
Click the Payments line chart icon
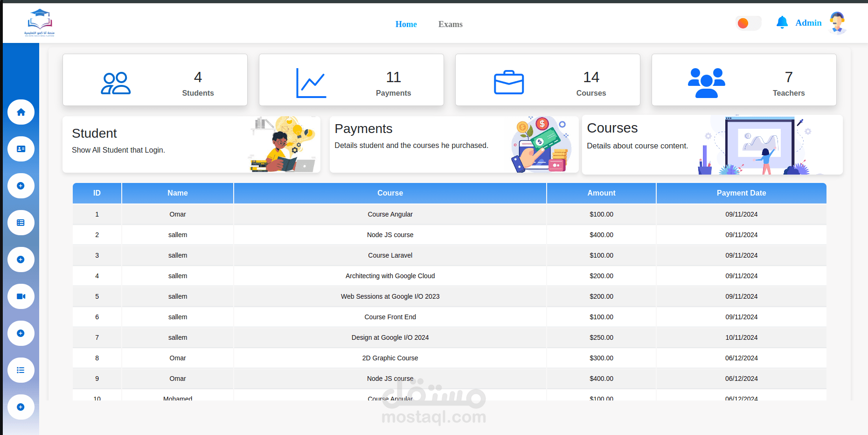(x=311, y=83)
